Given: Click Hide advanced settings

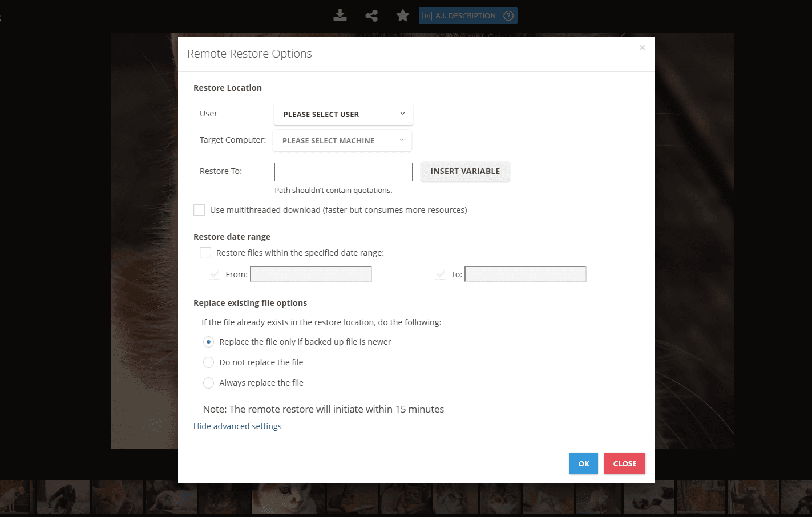Looking at the screenshot, I should click(x=237, y=426).
